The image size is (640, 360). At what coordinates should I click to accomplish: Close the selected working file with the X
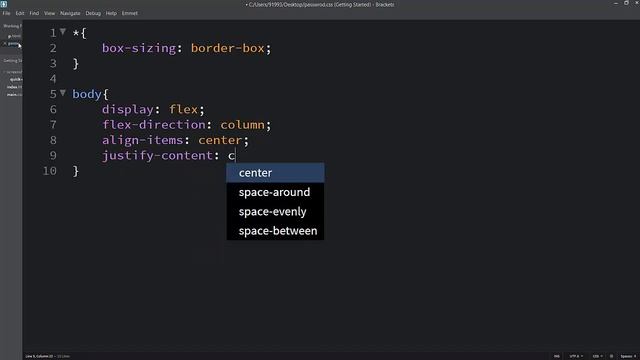[5, 44]
